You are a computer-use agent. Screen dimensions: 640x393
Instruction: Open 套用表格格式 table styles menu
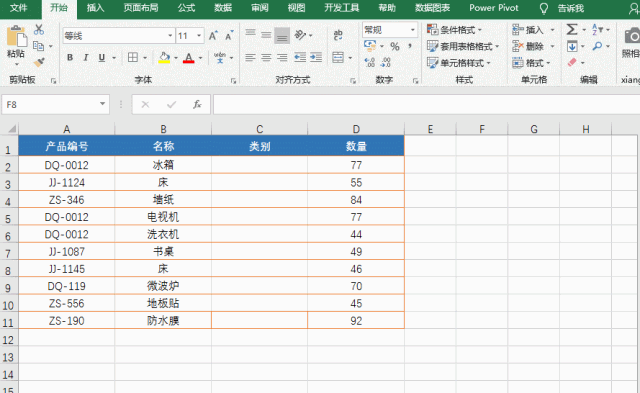(463, 46)
